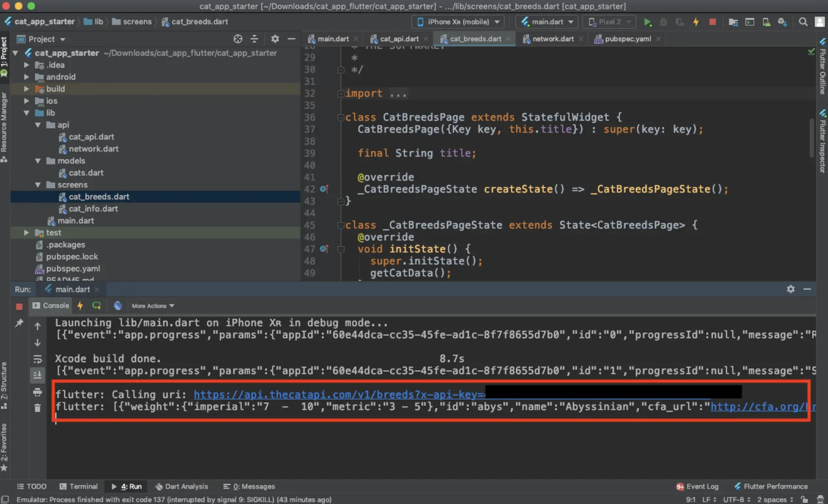
Task: Open the Pixel 2 device dropdown
Action: 609,22
